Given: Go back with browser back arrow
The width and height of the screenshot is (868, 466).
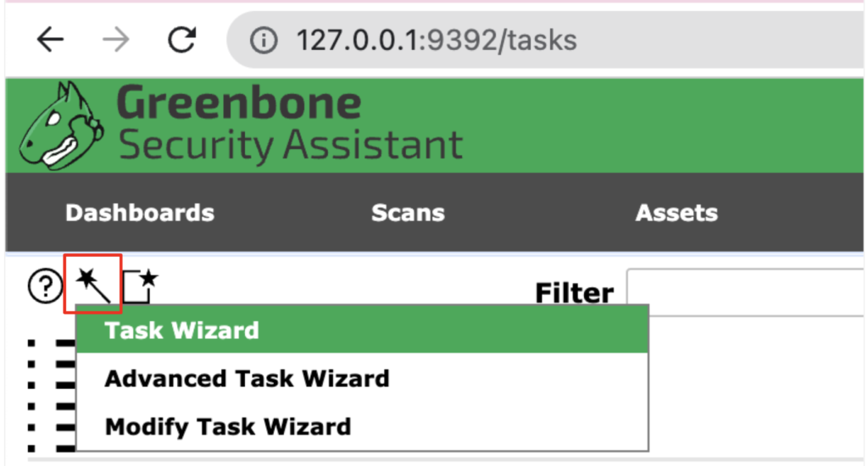Looking at the screenshot, I should (50, 40).
